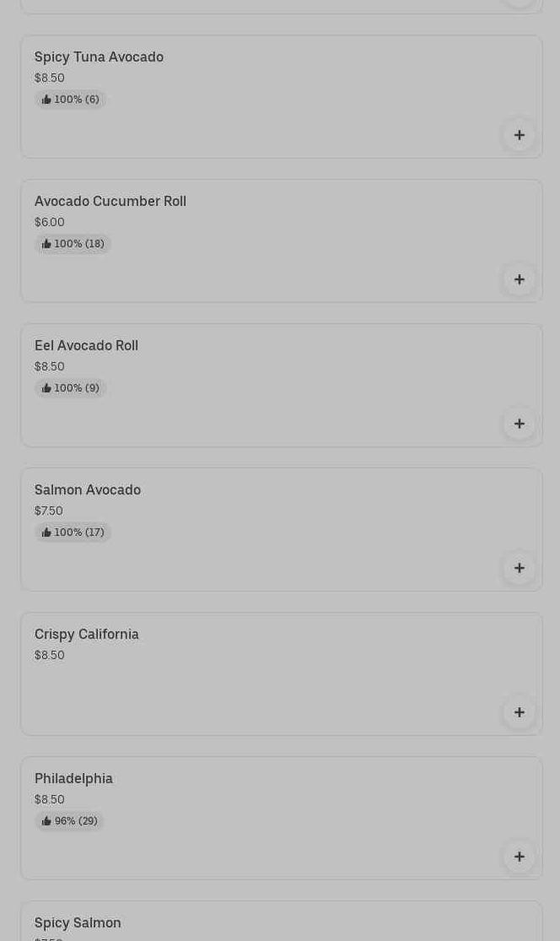The height and width of the screenshot is (941, 560).
Task: Click Spicy Tuna Avocado 100% (6) rating badge
Action: tap(71, 100)
